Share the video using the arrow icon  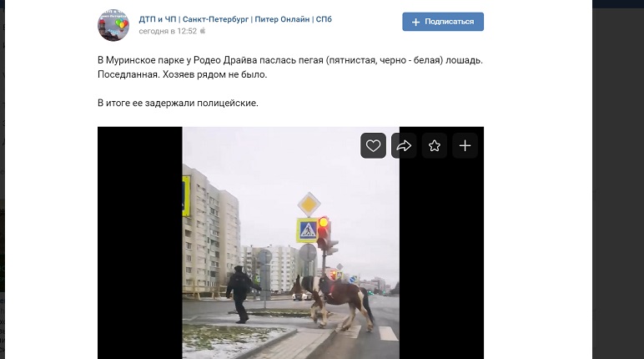pyautogui.click(x=404, y=145)
